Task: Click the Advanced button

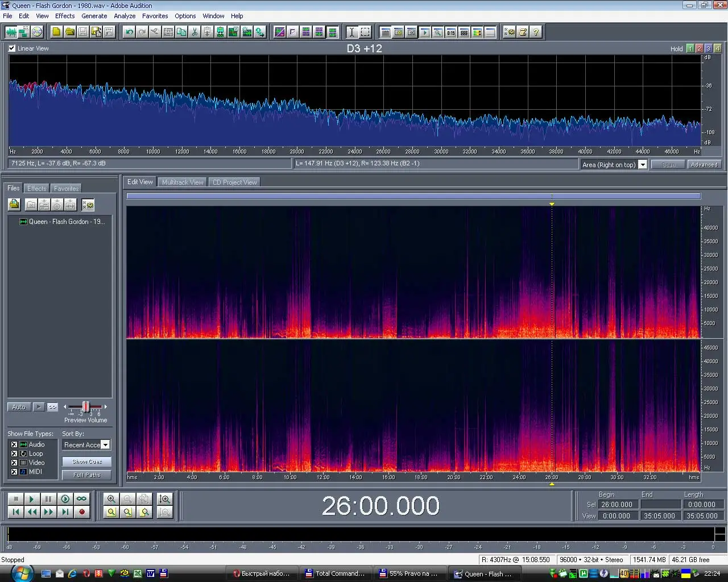Action: (704, 165)
